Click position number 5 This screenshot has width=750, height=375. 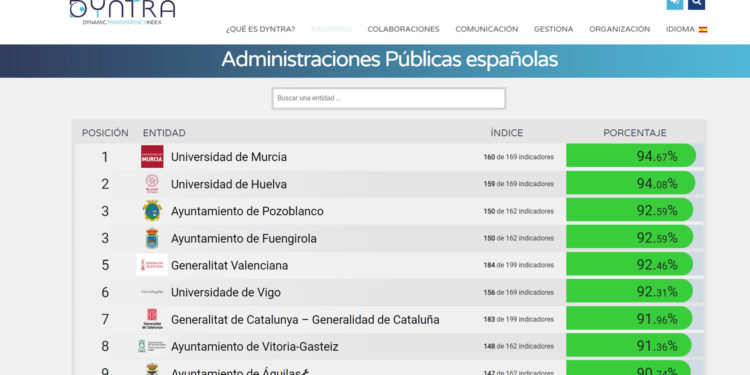pos(105,265)
